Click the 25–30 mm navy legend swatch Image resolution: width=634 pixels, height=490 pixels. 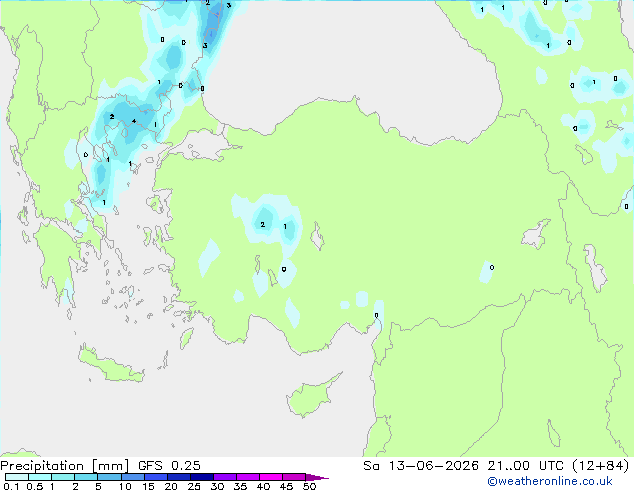tap(202, 477)
